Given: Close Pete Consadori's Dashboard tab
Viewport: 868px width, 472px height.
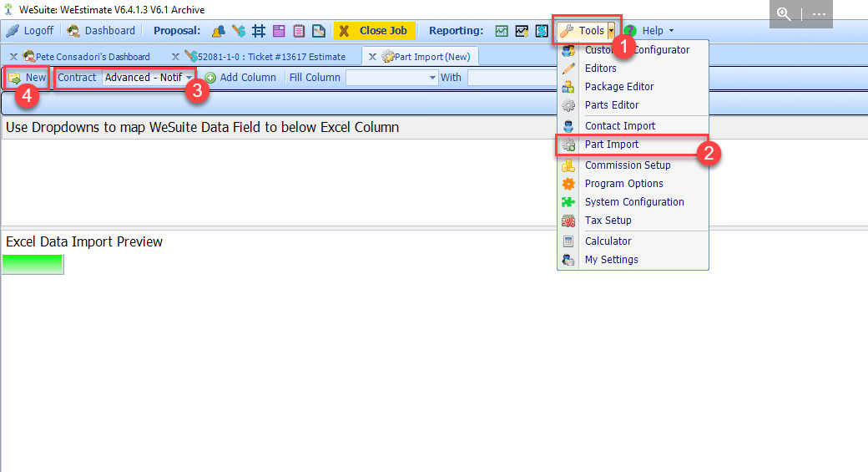Looking at the screenshot, I should tap(14, 57).
